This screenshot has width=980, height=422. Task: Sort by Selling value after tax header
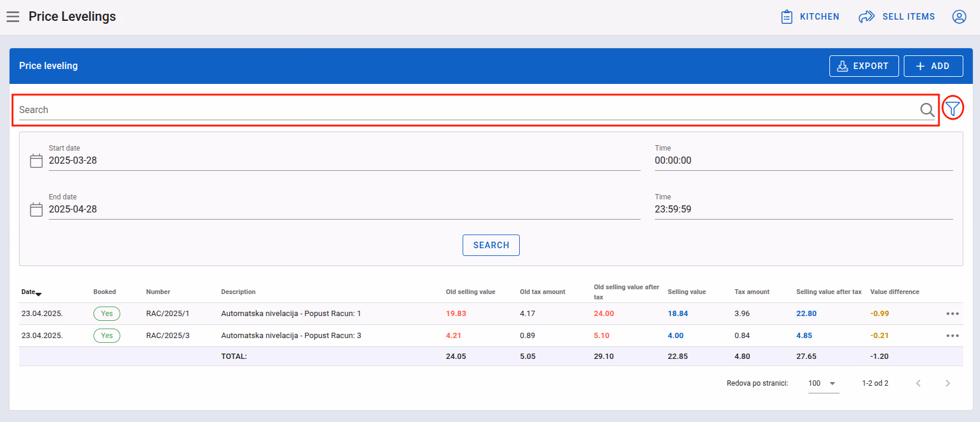(829, 292)
